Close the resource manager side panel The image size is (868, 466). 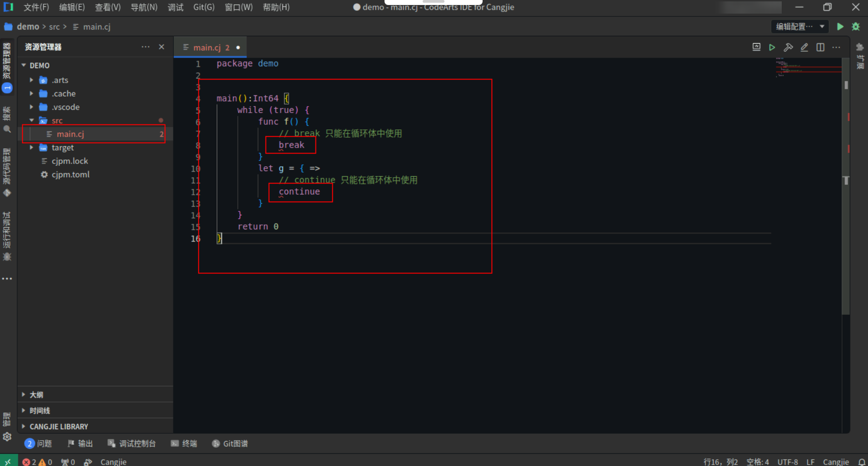pos(162,47)
